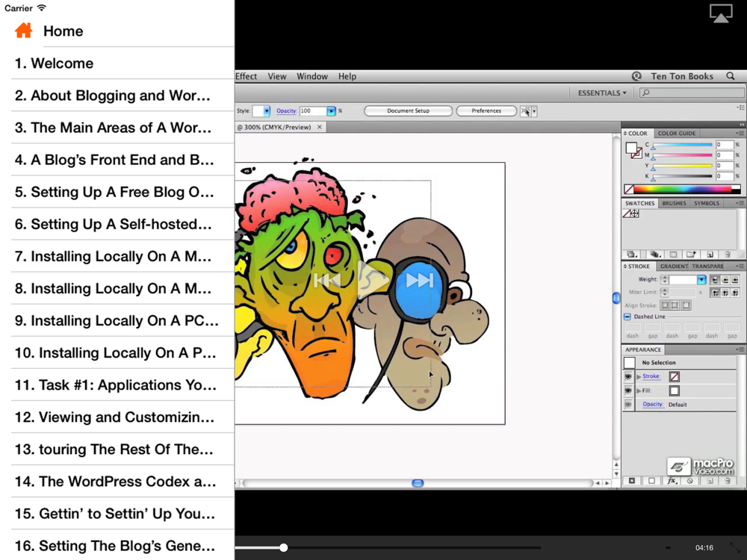Open the Effect menu

[x=246, y=76]
